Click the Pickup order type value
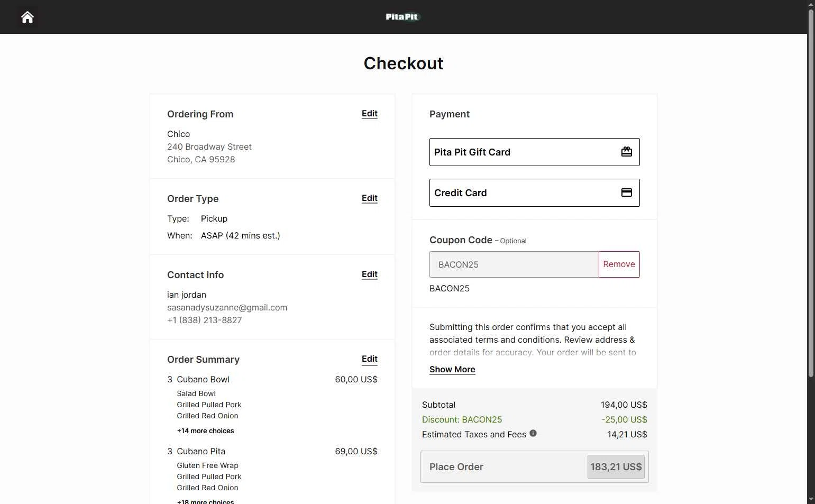Screen dimensions: 815x504 click(214, 218)
